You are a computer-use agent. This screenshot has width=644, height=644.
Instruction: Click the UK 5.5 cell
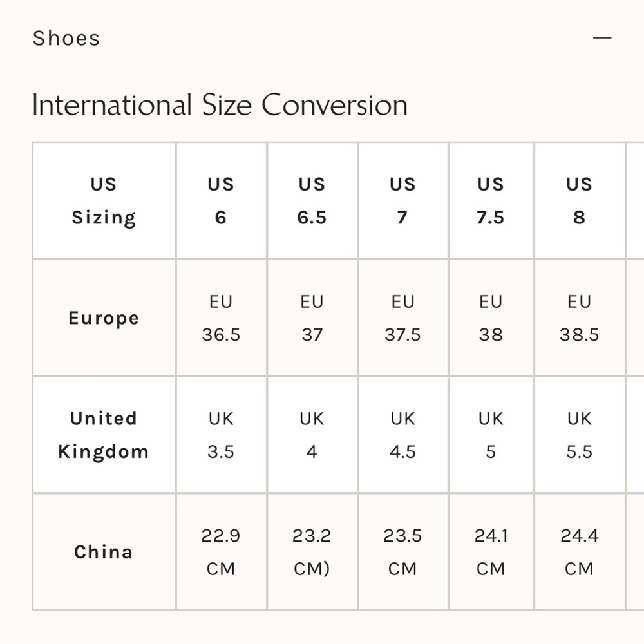pyautogui.click(x=580, y=435)
